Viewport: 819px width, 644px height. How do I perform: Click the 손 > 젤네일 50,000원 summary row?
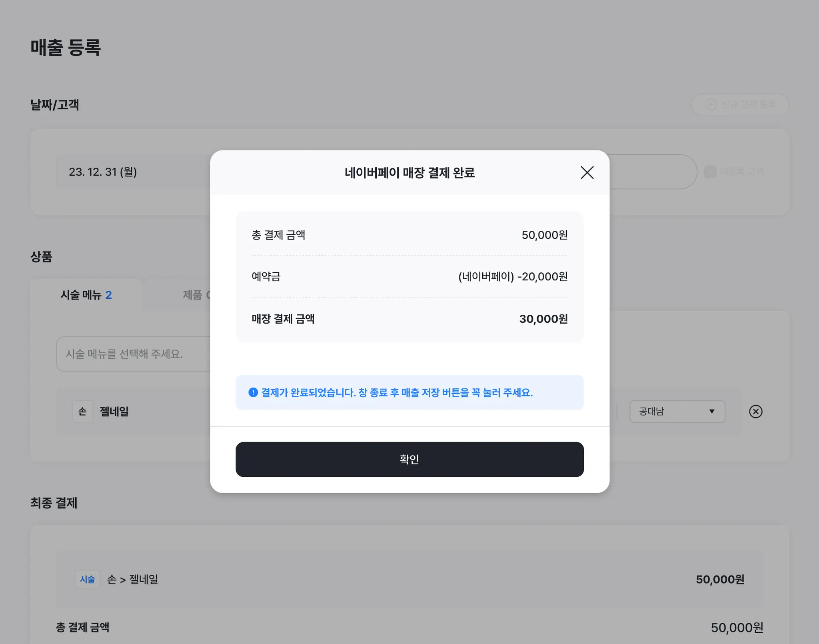coord(409,579)
